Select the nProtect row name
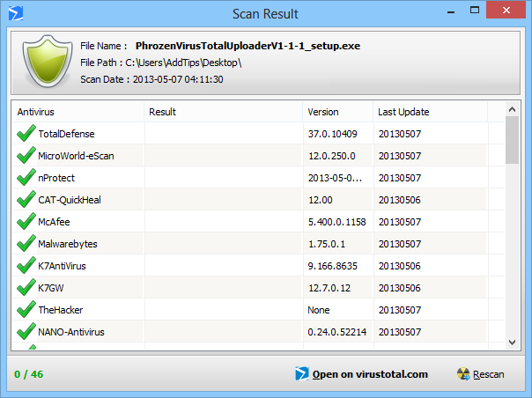Viewport: 532px width, 398px height. 56,178
